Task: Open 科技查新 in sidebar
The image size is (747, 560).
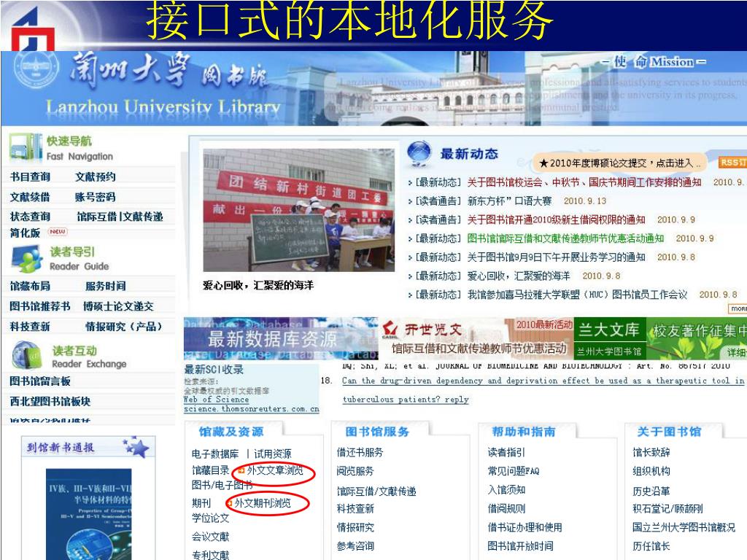Action: (x=30, y=326)
